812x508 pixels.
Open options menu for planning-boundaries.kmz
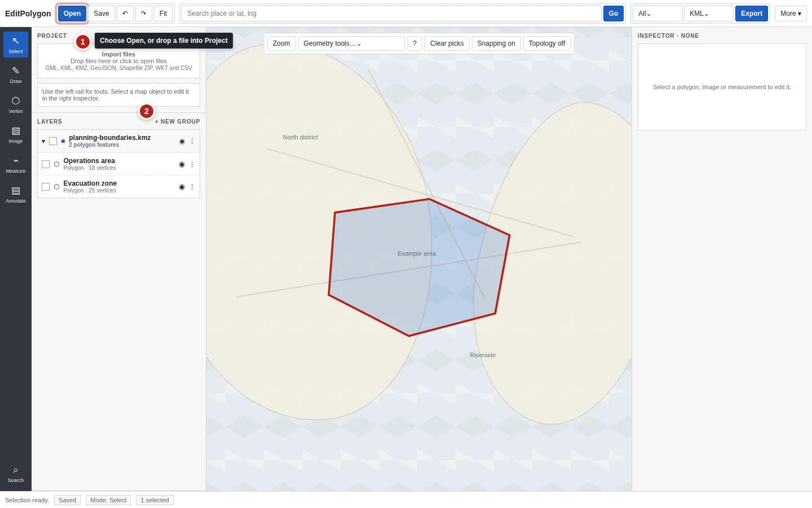(192, 142)
